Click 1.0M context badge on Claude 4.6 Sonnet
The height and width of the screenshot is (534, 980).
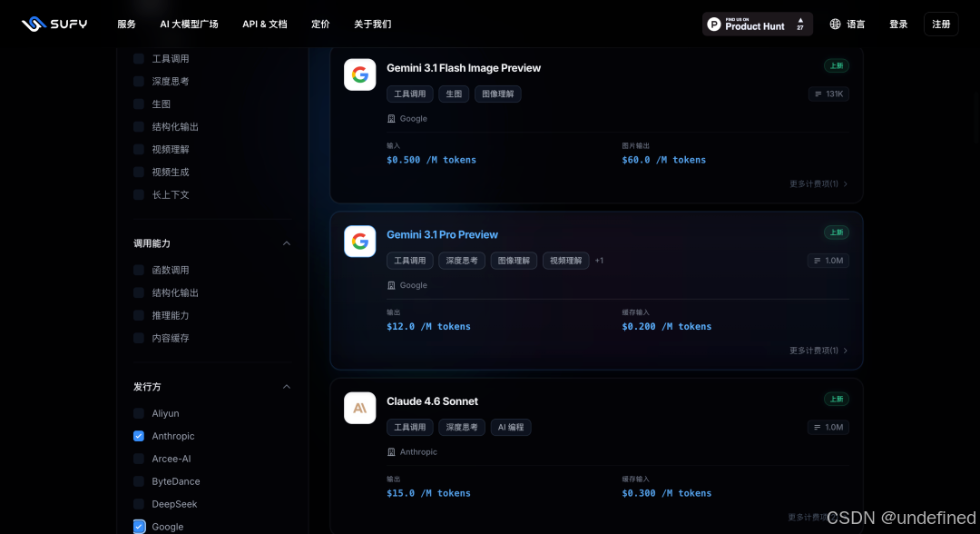(828, 427)
